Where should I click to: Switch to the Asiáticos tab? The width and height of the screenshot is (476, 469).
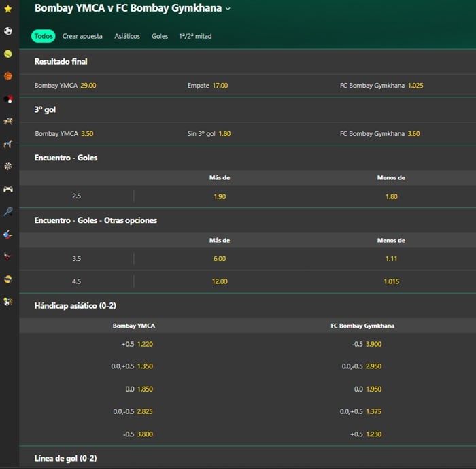coord(127,36)
